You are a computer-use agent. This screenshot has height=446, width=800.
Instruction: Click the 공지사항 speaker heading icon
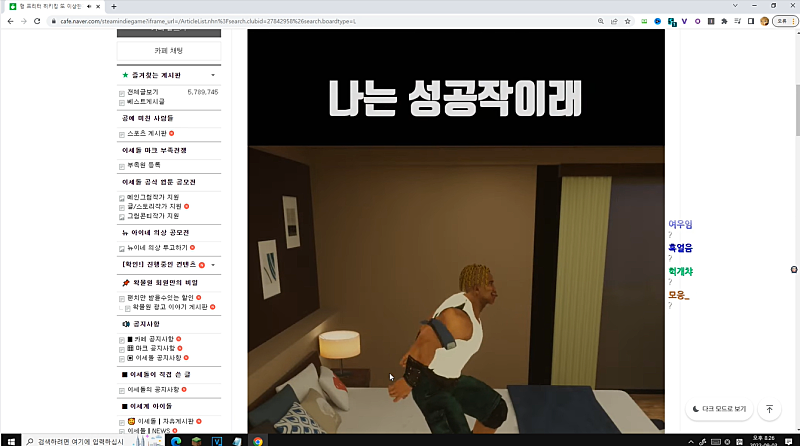[x=126, y=324]
